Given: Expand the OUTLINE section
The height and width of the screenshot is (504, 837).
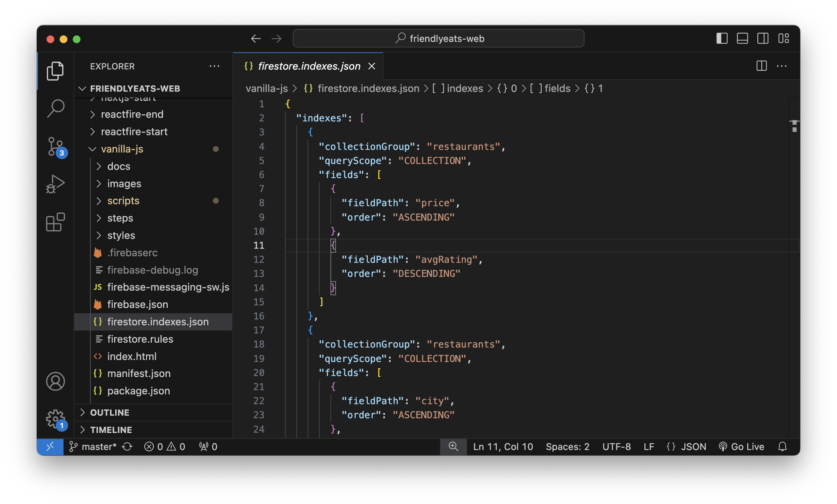Looking at the screenshot, I should (109, 412).
